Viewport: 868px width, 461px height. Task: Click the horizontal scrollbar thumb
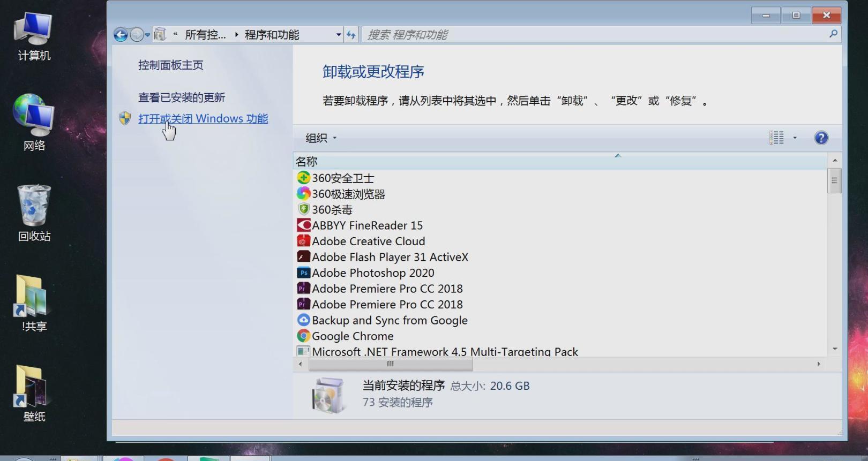tap(391, 364)
